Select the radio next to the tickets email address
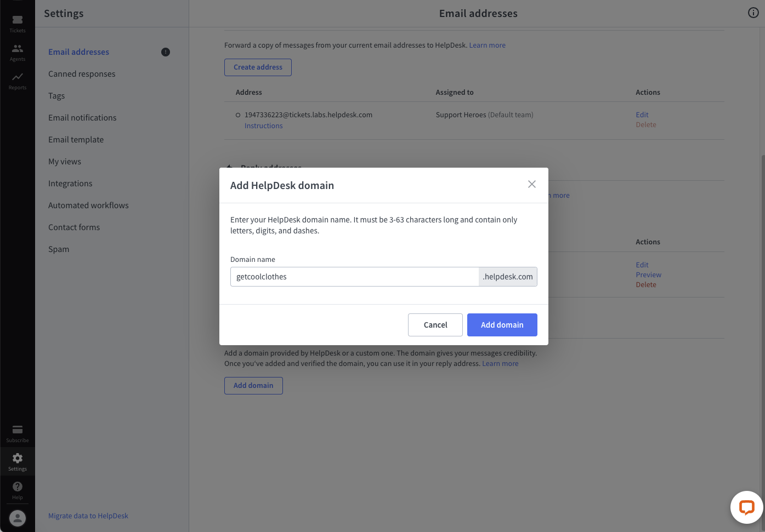 pyautogui.click(x=237, y=115)
